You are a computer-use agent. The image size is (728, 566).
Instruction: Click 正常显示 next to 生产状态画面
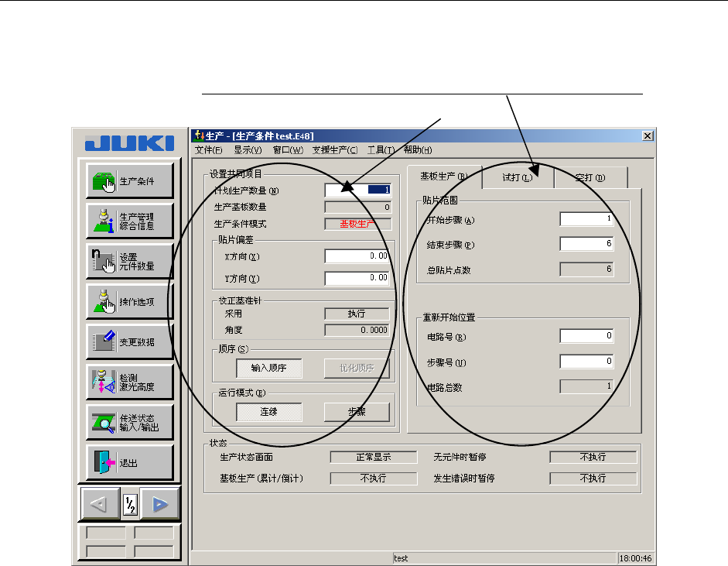[x=374, y=458]
